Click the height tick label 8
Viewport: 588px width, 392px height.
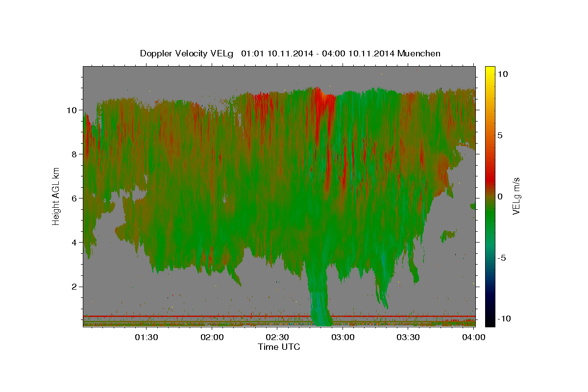click(x=75, y=154)
